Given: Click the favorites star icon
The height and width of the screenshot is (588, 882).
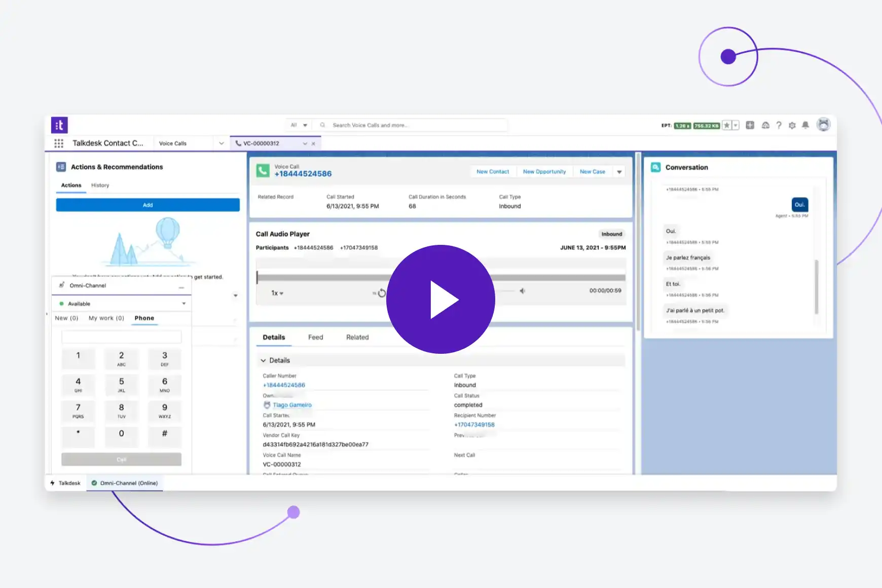Looking at the screenshot, I should (727, 125).
